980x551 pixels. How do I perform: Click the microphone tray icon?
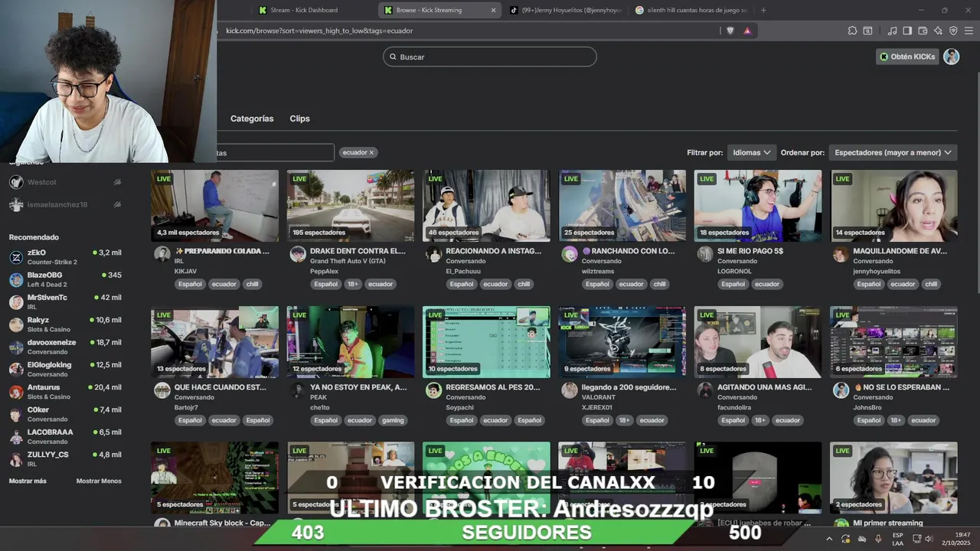(x=878, y=539)
